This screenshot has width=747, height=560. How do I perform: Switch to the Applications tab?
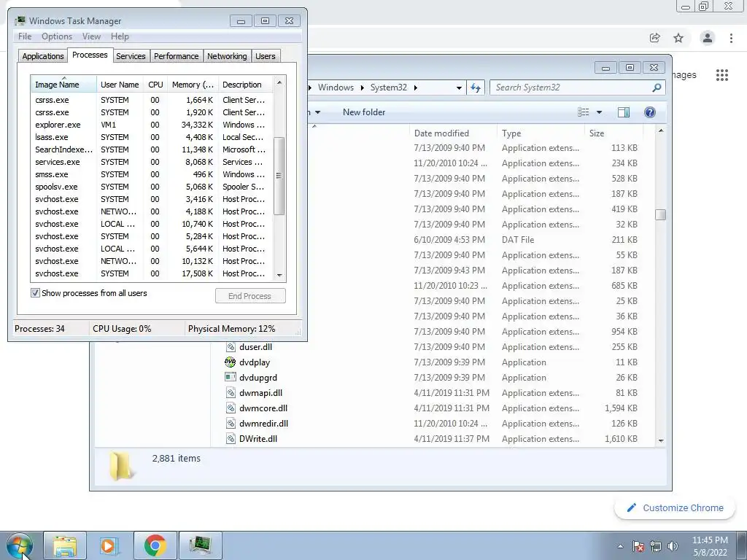pyautogui.click(x=43, y=56)
